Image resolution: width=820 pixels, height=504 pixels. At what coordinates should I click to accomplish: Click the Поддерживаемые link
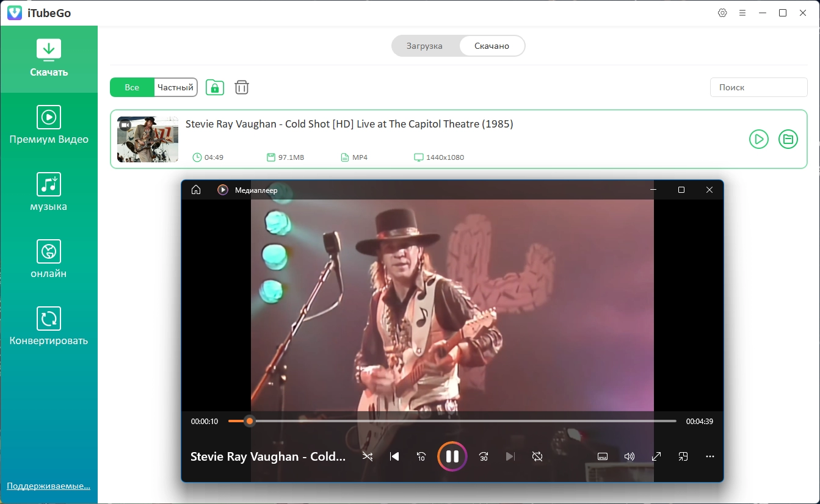point(48,486)
